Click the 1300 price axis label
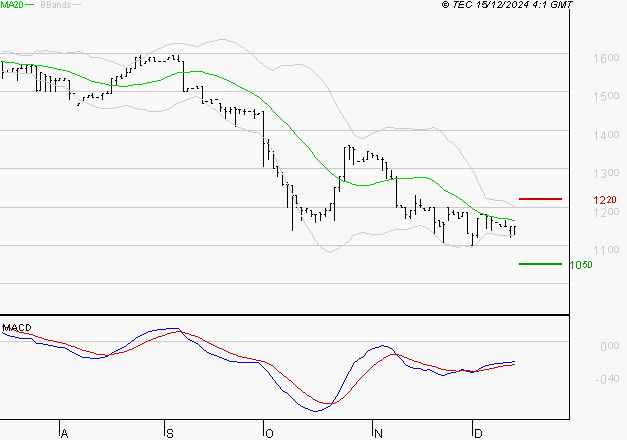This screenshot has width=627, height=440. pos(606,173)
